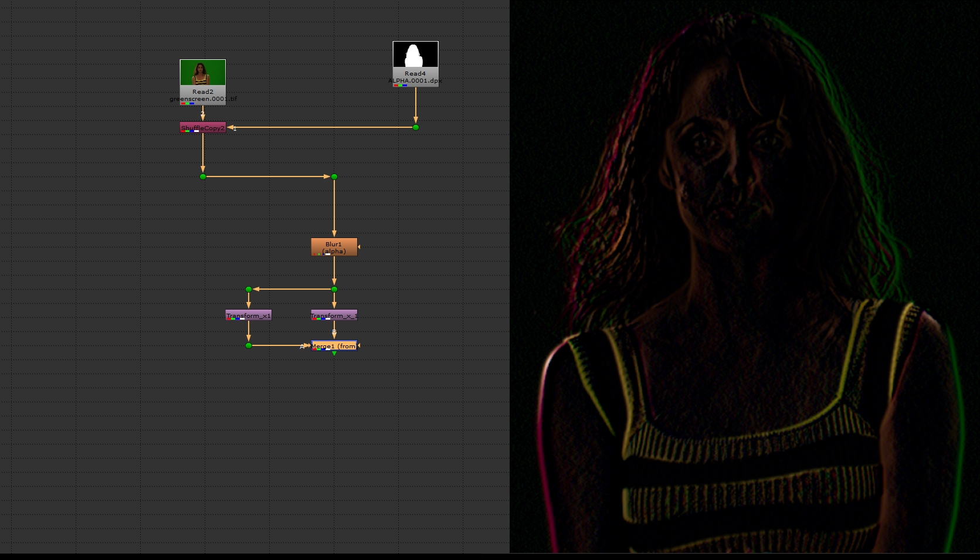Select the Blur1 (alpha) node
Screen dimensions: 980x560
[334, 247]
